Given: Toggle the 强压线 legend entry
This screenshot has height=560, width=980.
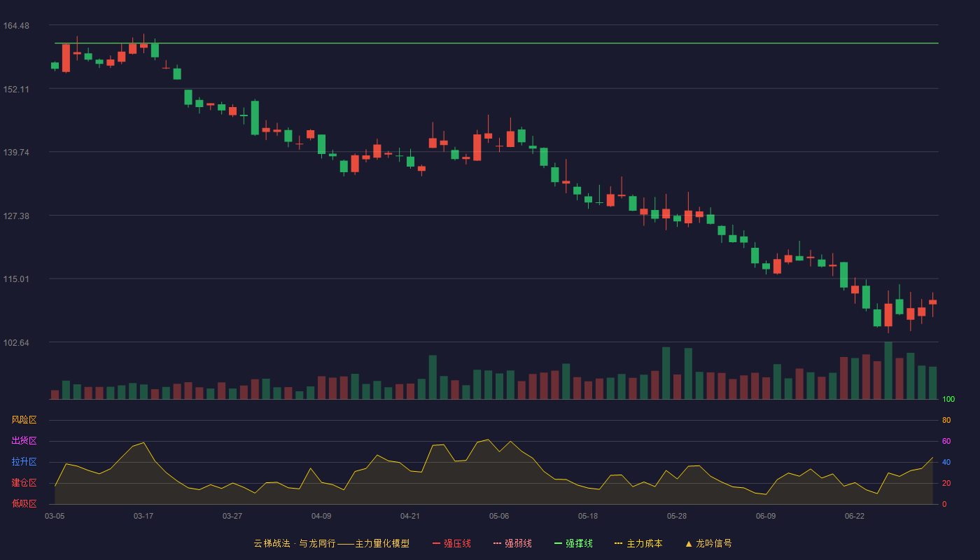Looking at the screenshot, I should pos(451,543).
